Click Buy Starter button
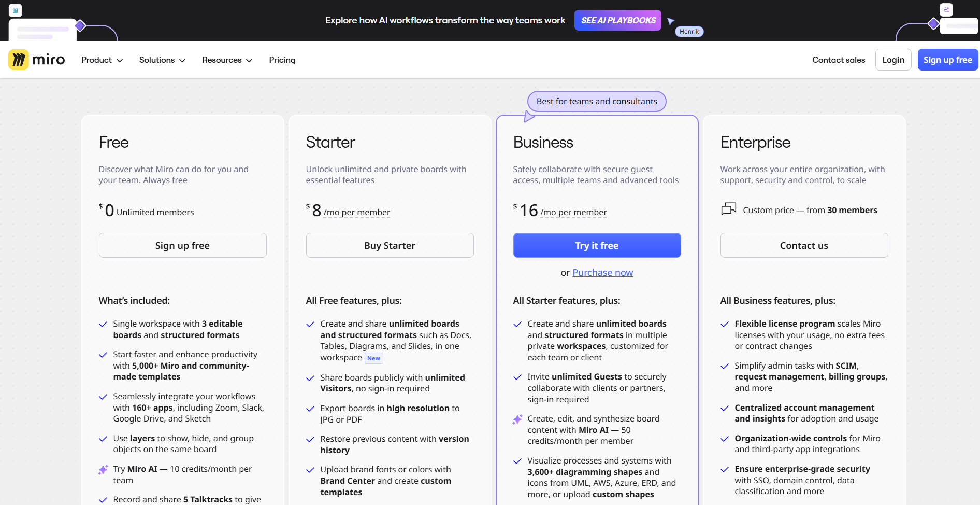 click(x=390, y=245)
